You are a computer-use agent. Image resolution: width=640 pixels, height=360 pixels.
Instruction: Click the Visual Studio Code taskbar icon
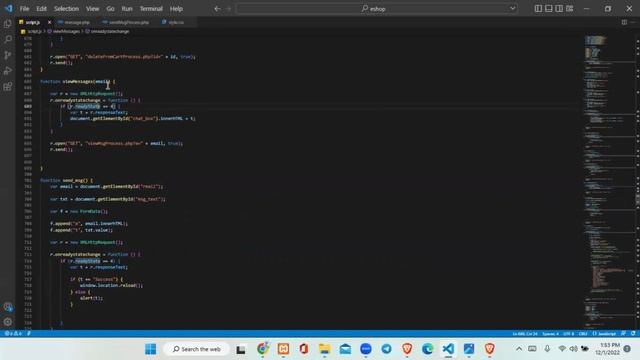pos(448,349)
